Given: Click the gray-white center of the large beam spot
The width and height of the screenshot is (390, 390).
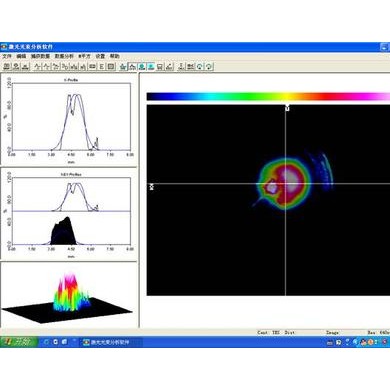Looking at the screenshot, I should pos(292,180).
